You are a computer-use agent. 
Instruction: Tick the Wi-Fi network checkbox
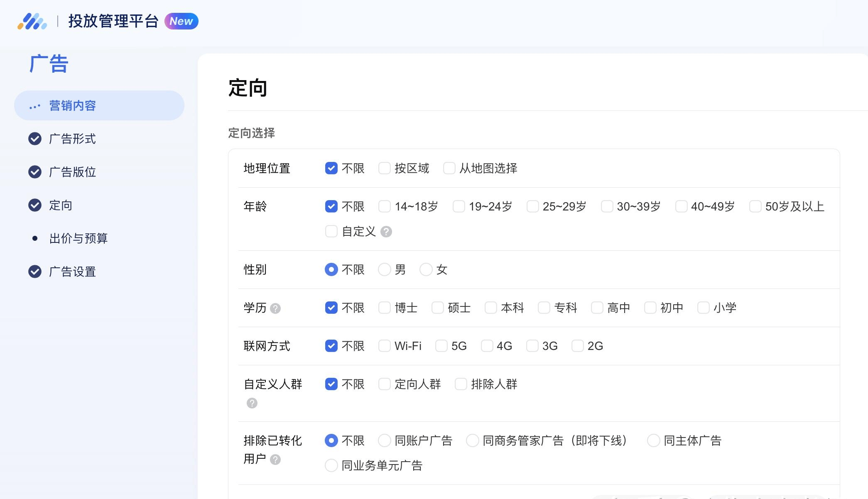click(385, 346)
